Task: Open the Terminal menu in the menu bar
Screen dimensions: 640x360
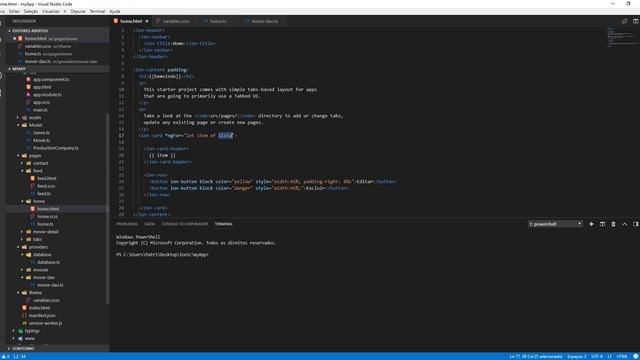Action: pos(97,11)
